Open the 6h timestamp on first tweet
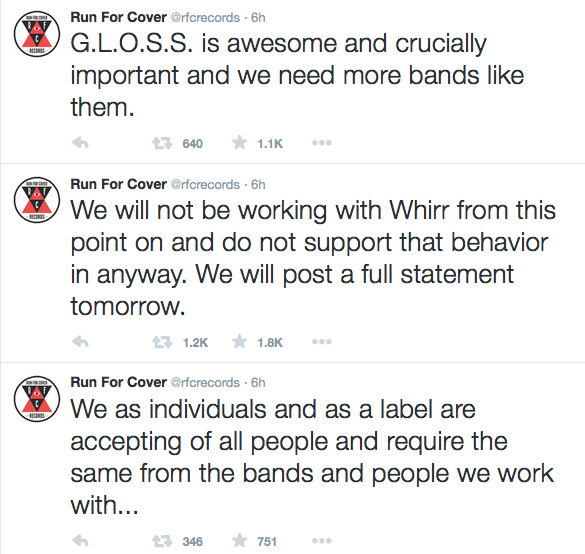 (258, 18)
